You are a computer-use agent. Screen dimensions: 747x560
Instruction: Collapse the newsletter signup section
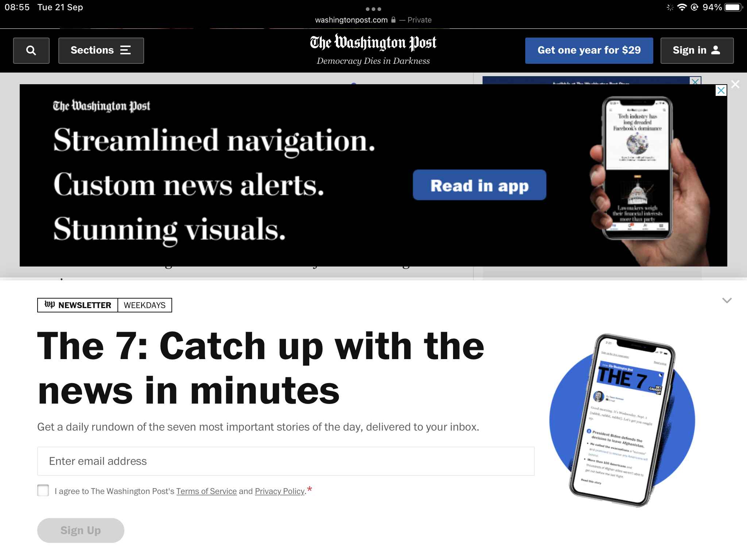727,300
